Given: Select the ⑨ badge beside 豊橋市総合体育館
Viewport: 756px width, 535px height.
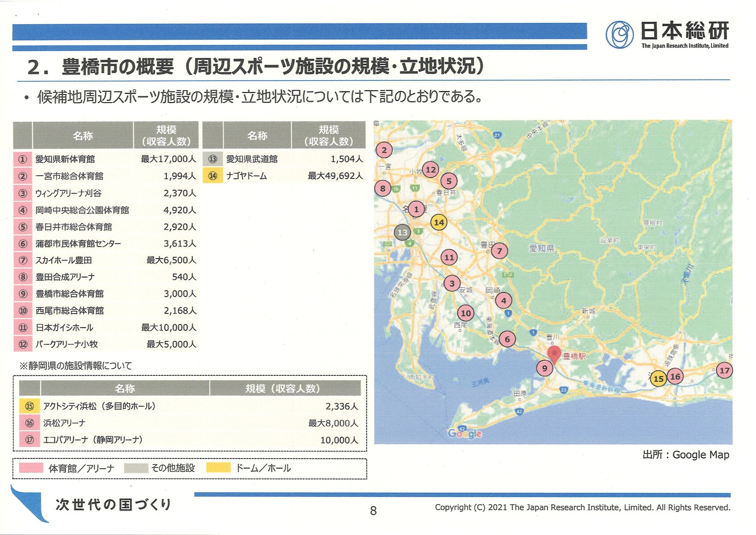Looking at the screenshot, I should point(23,294).
